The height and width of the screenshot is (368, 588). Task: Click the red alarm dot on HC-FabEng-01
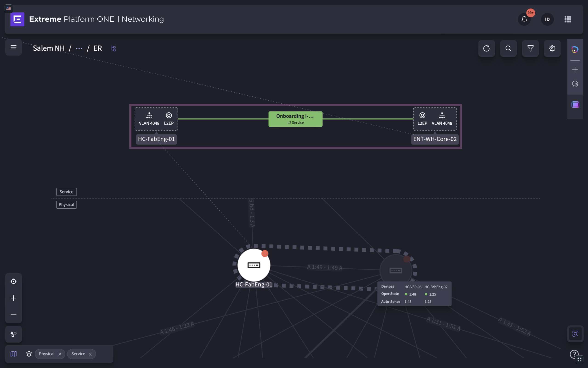[x=265, y=254]
